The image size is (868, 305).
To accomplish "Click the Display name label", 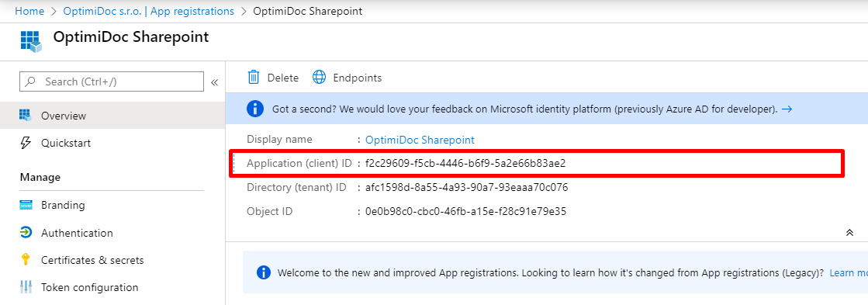I will click(279, 140).
